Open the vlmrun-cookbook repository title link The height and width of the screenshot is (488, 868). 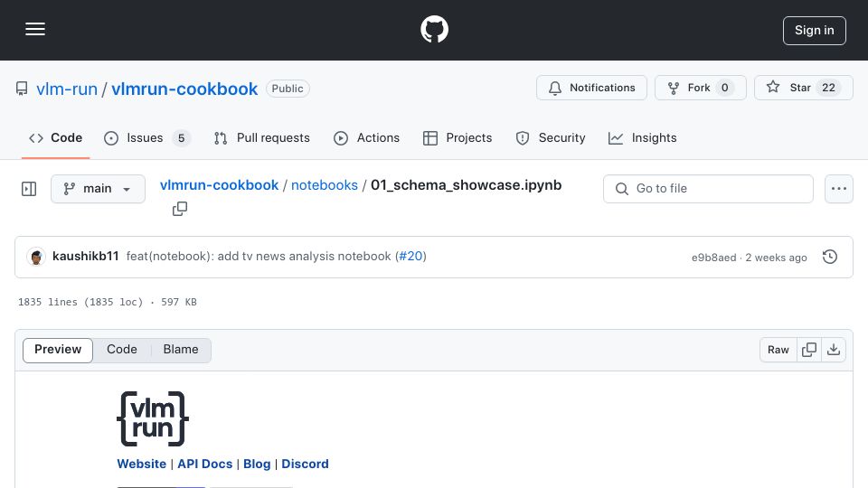click(184, 89)
